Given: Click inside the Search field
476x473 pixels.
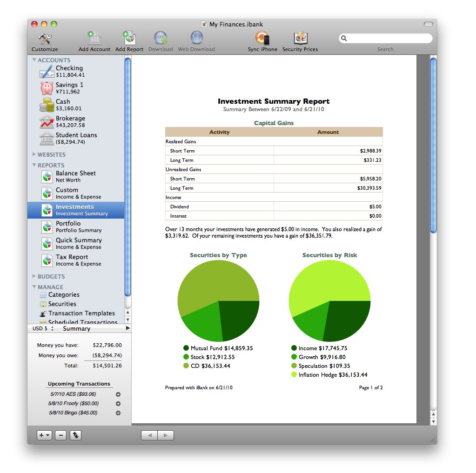Looking at the screenshot, I should pos(386,38).
